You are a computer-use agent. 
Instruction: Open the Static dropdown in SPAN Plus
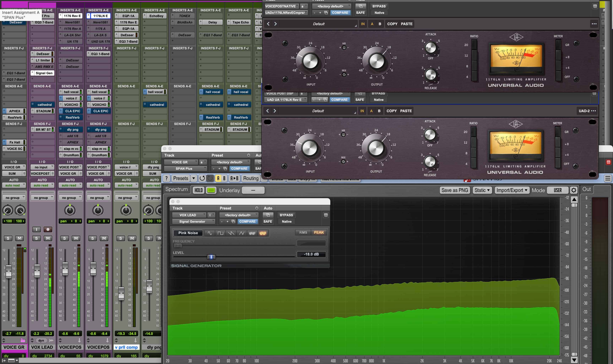(482, 190)
